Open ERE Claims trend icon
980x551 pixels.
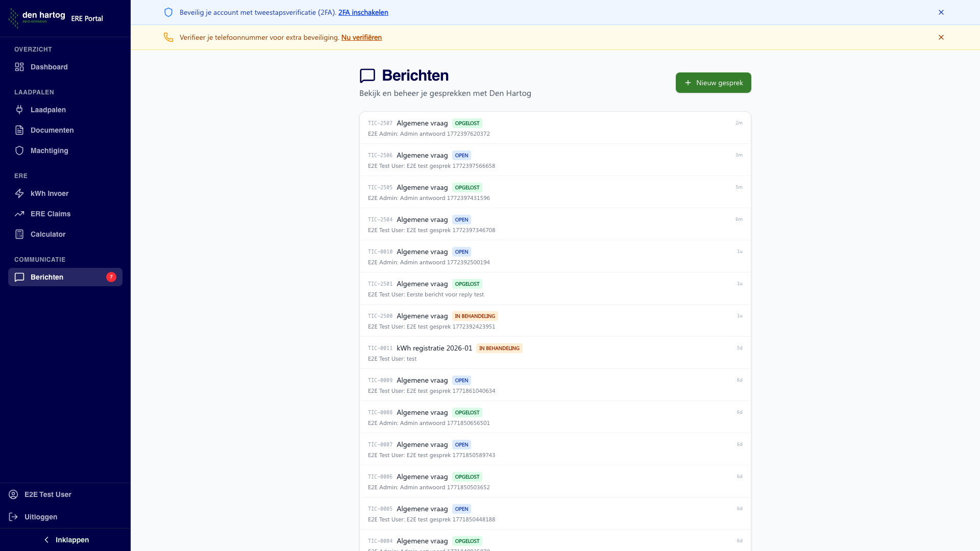click(x=19, y=214)
